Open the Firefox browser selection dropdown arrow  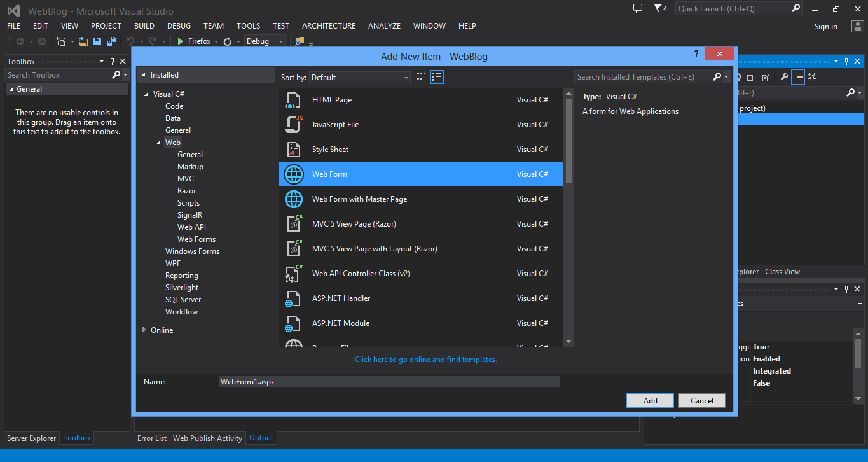[216, 42]
